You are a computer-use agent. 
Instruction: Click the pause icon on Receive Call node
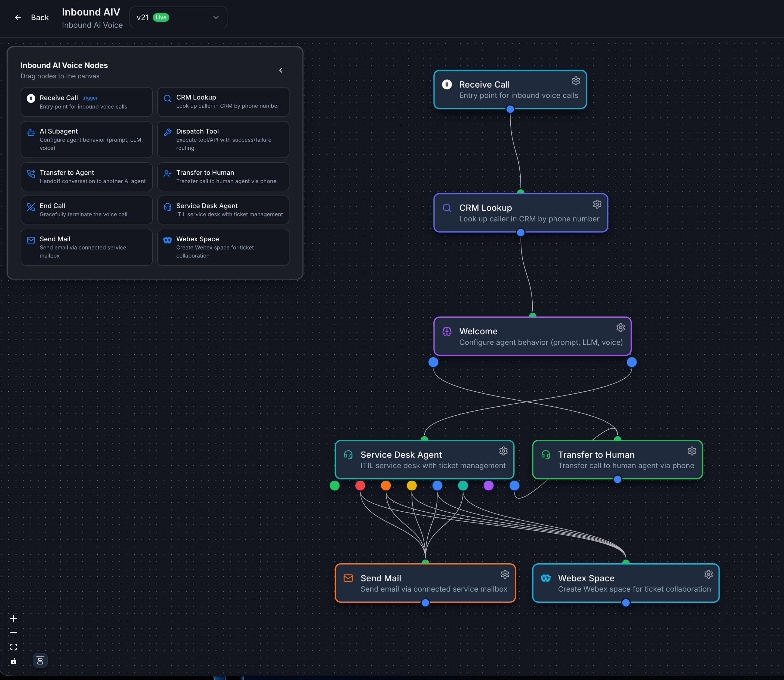click(x=447, y=85)
